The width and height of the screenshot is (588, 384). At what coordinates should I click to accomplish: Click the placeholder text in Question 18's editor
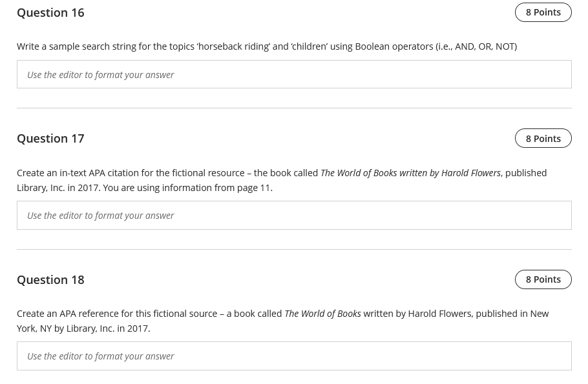(100, 356)
